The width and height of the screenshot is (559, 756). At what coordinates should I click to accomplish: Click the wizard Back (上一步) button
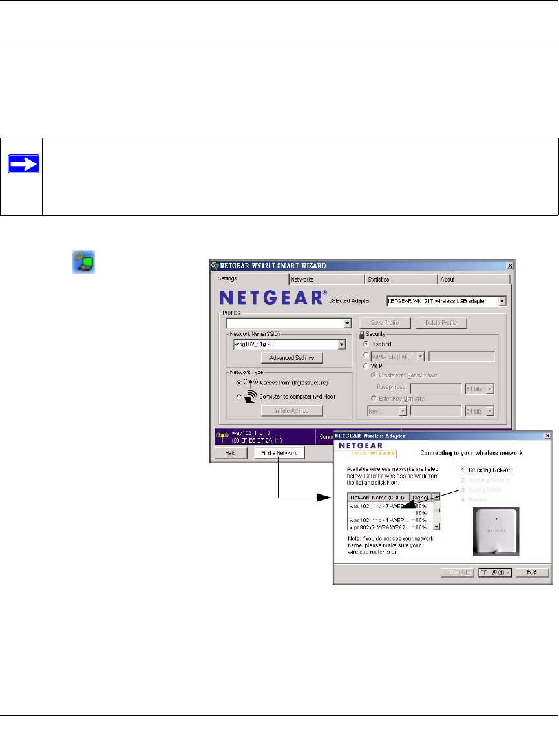coord(458,572)
